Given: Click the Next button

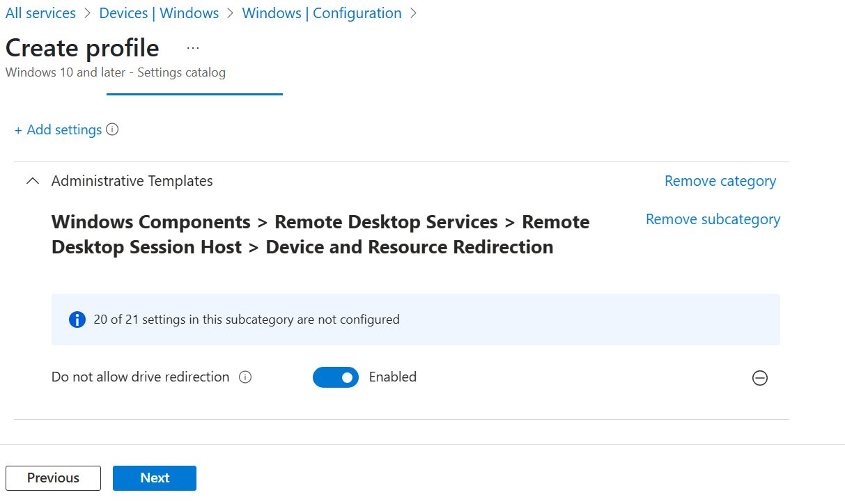Looking at the screenshot, I should (x=155, y=478).
